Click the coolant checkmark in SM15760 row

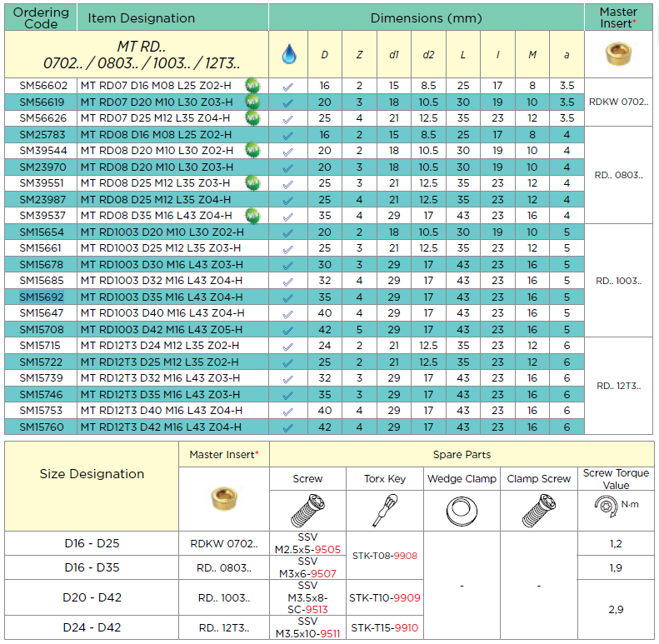288,427
